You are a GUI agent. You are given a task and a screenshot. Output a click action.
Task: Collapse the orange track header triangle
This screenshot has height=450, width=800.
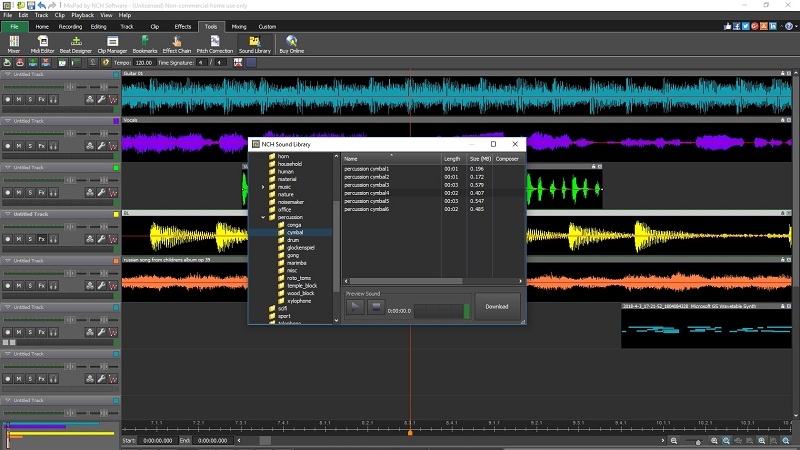pyautogui.click(x=8, y=261)
